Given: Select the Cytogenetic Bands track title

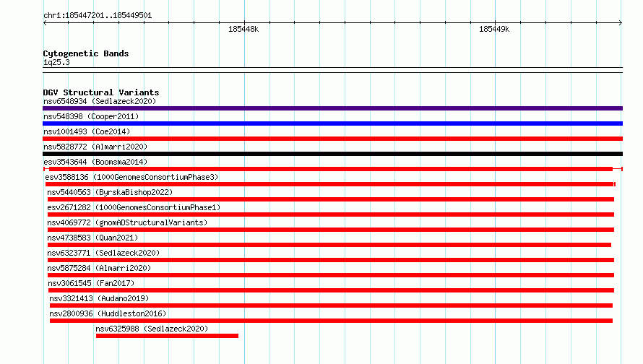Looking at the screenshot, I should coord(86,53).
